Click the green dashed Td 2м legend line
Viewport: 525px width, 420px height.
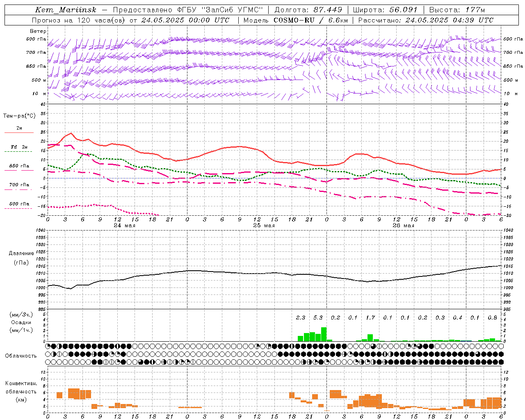(x=19, y=152)
